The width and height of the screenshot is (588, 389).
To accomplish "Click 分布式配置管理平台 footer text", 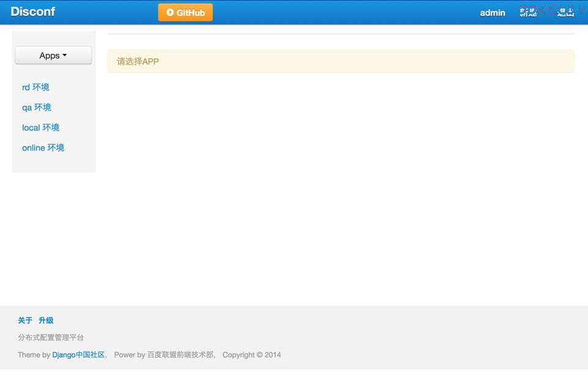I will pyautogui.click(x=51, y=338).
